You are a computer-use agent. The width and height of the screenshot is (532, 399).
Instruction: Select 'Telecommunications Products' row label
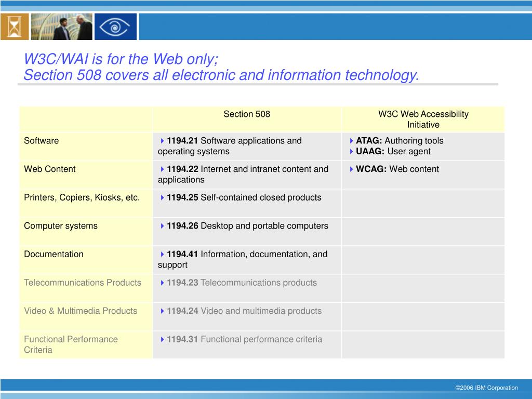[83, 283]
